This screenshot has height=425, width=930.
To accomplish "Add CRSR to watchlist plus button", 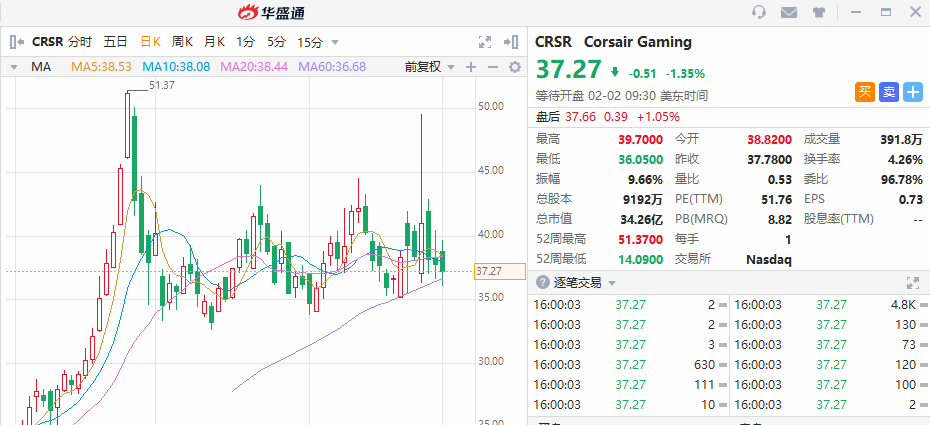I will point(913,92).
